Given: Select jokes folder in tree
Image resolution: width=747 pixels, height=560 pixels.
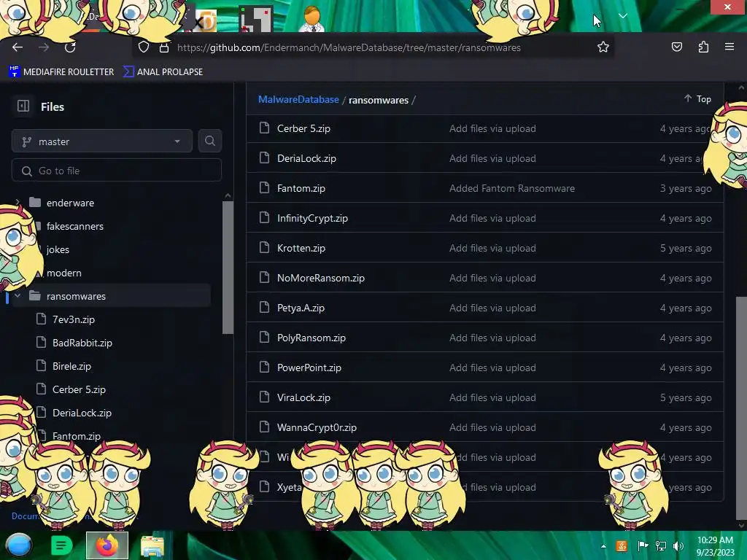Looking at the screenshot, I should coord(58,249).
